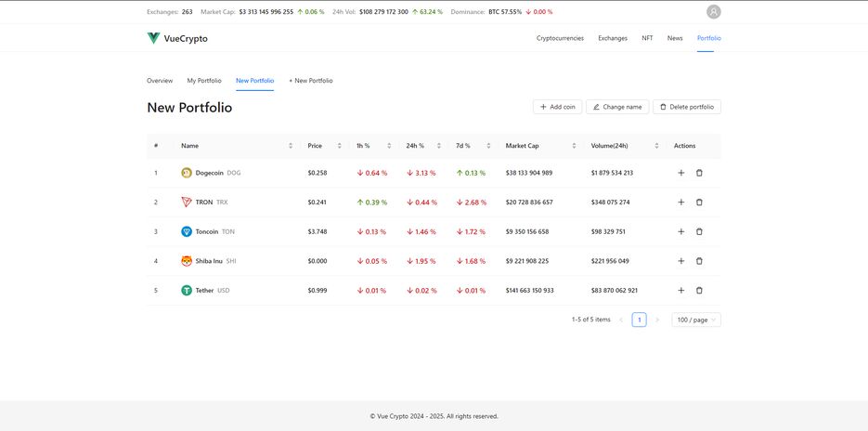The image size is (868, 431).
Task: Open Cryptocurrencies in top navigation
Action: click(560, 38)
